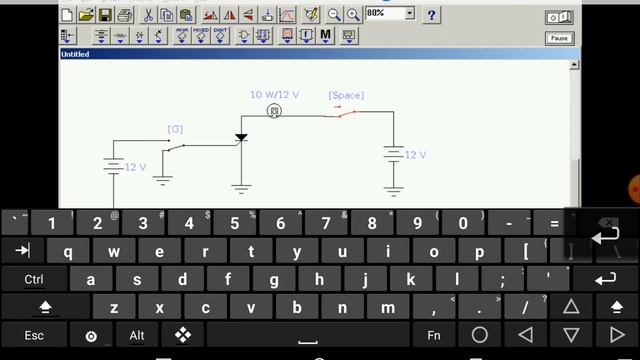640x360 pixels.
Task: Select the right 12 V battery
Action: (393, 154)
